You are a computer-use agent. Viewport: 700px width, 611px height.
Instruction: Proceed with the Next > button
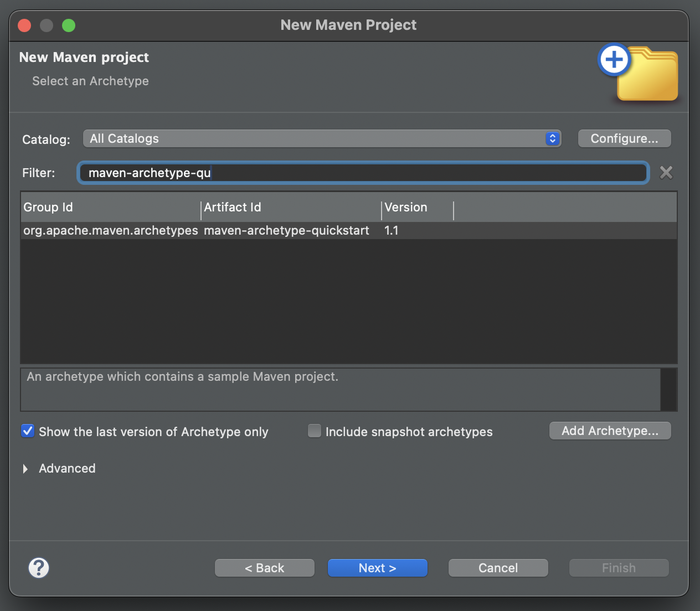[x=378, y=568]
